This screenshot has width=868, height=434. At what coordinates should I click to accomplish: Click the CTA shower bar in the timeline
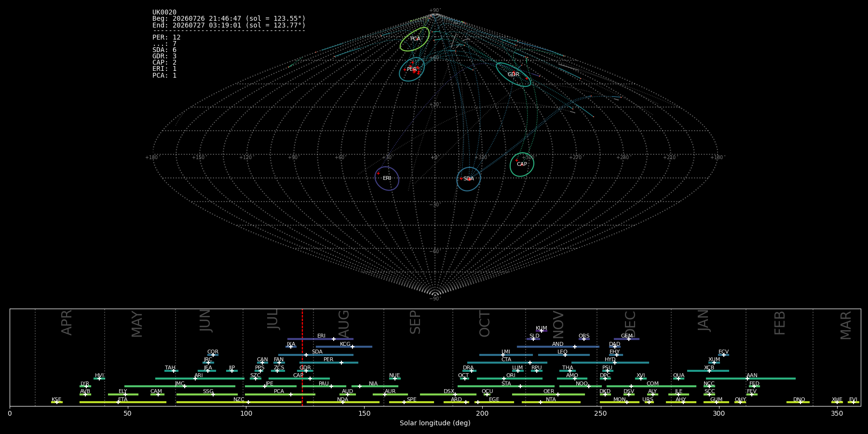[x=507, y=363]
